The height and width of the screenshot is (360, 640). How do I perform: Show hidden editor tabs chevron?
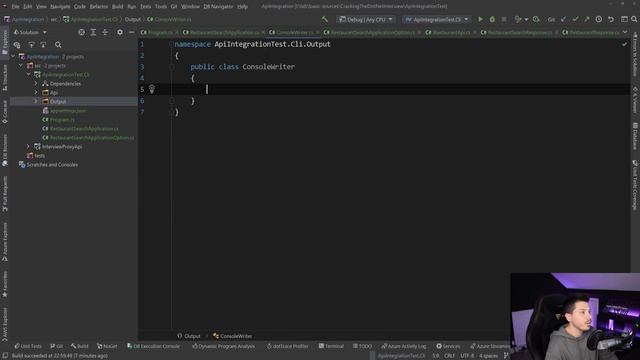[x=625, y=32]
